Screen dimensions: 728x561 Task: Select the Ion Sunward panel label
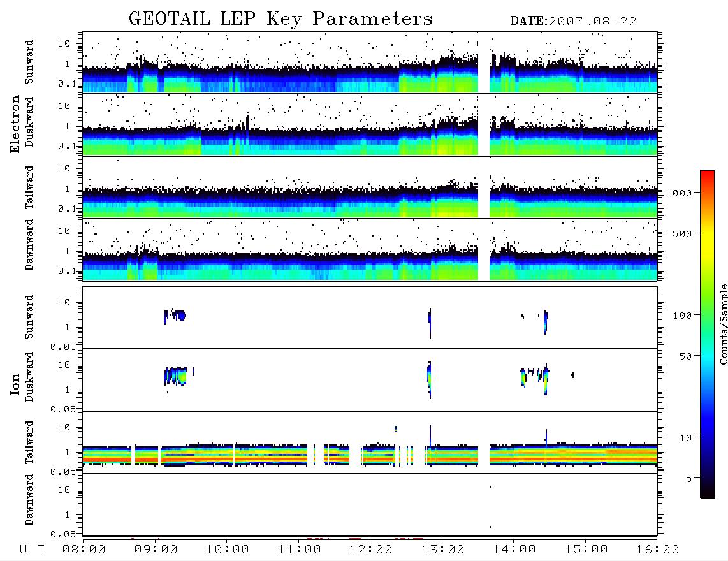pyautogui.click(x=29, y=317)
